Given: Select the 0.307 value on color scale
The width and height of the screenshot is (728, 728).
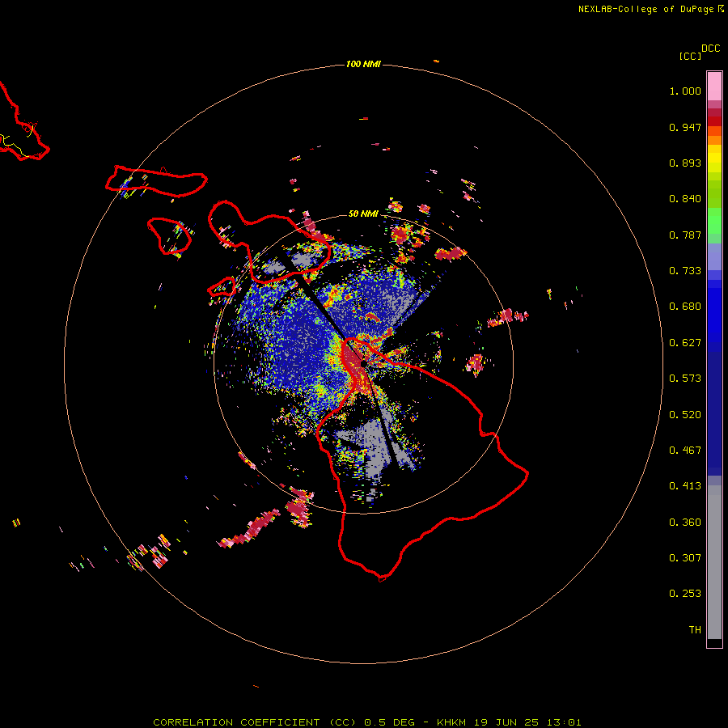Looking at the screenshot, I should 685,558.
